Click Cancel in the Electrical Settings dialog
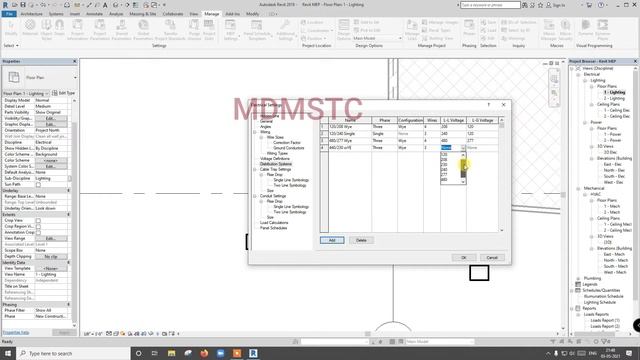The height and width of the screenshot is (360, 640). click(492, 258)
